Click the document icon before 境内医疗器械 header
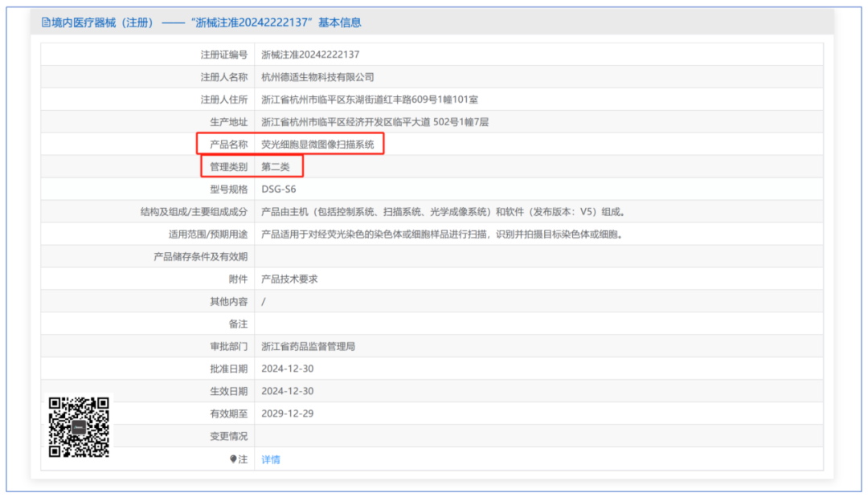 (x=45, y=22)
